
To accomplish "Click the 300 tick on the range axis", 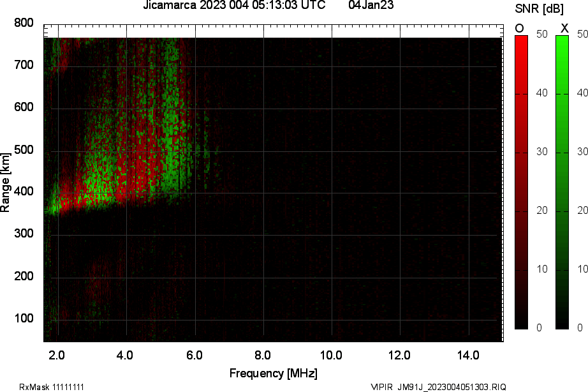I will (x=24, y=234).
